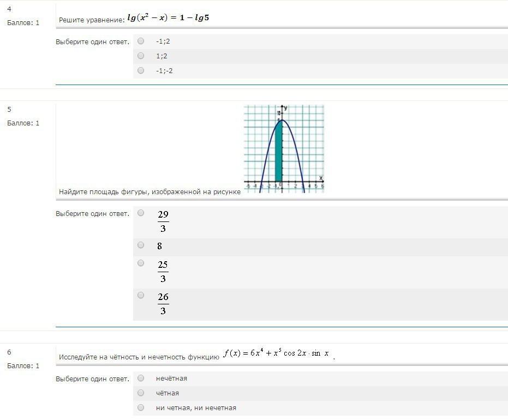Mark the function as чётная
508x420 pixels.
point(141,393)
